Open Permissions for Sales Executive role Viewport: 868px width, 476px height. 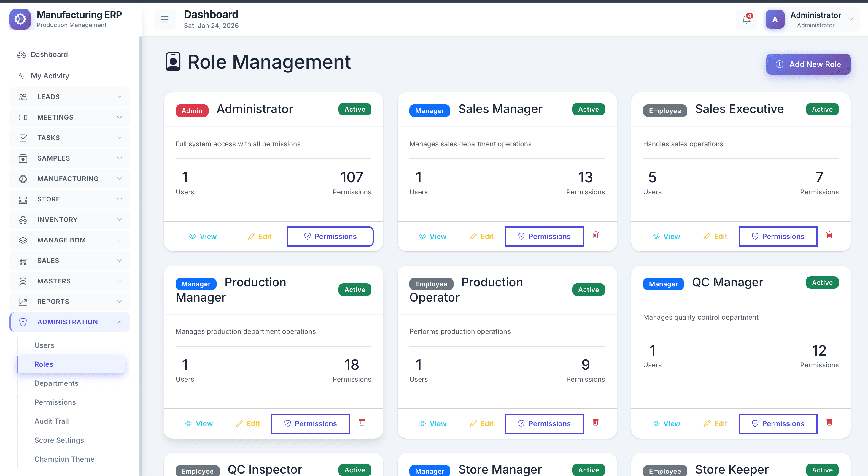coord(778,236)
